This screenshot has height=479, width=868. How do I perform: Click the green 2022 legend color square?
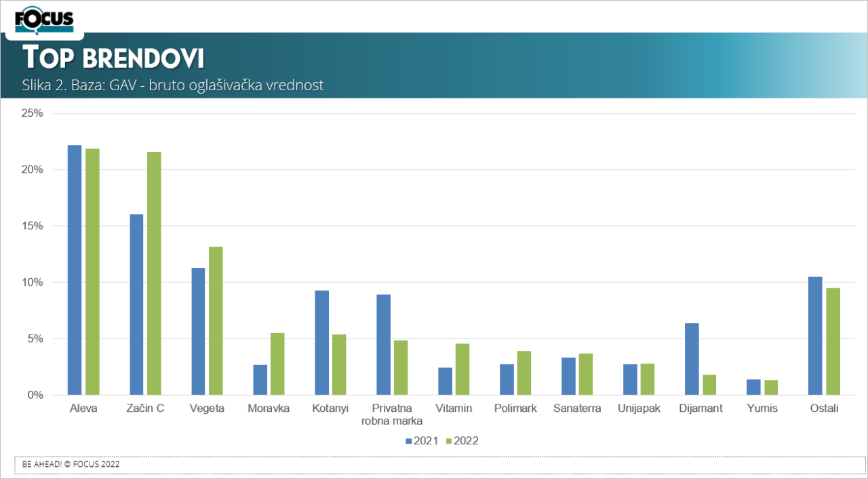click(x=449, y=441)
